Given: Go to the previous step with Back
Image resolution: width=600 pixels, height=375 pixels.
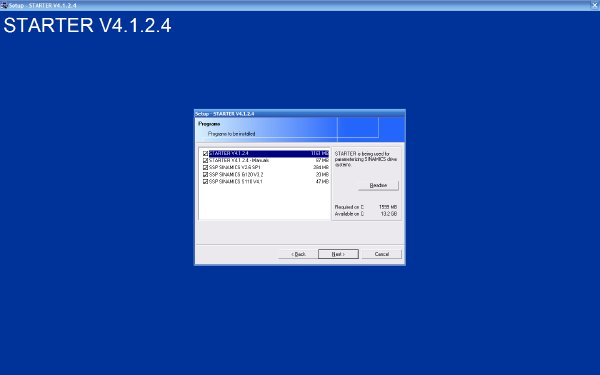Looking at the screenshot, I should (x=298, y=254).
